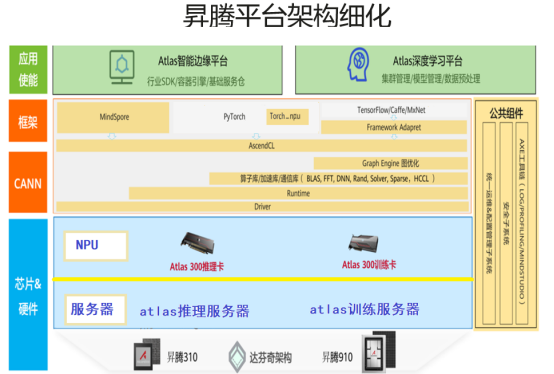Click the 服务器 label box
Image resolution: width=554 pixels, height=374 pixels.
(95, 309)
